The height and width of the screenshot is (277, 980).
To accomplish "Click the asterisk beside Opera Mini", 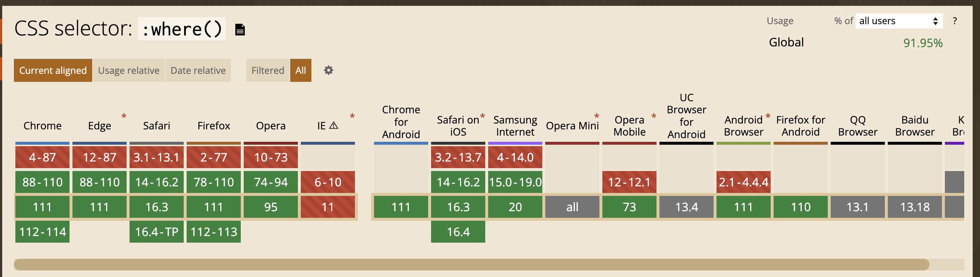I will (596, 116).
